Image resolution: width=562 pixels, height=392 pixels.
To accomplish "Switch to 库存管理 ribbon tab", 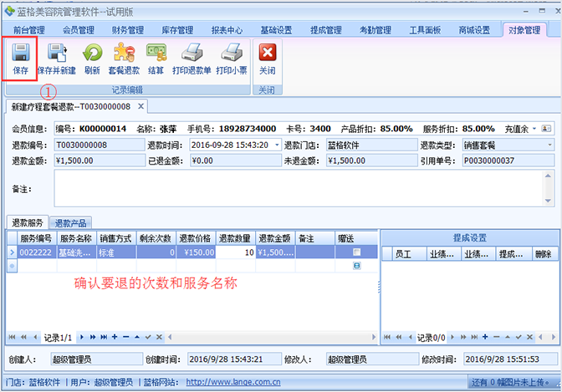I will pyautogui.click(x=177, y=30).
